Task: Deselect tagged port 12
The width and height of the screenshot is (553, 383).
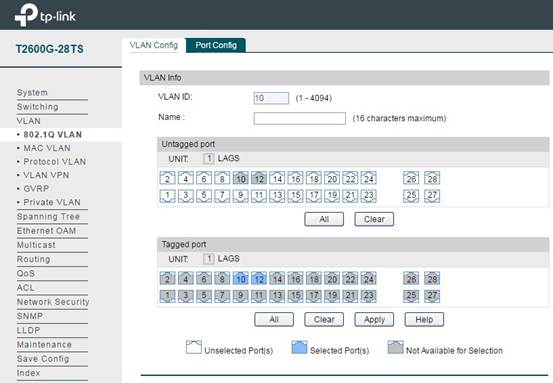Action: point(259,278)
